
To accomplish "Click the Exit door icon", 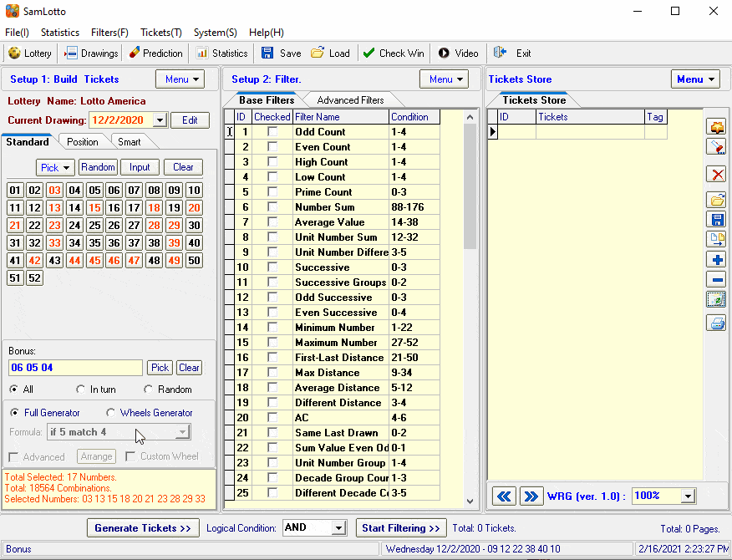I will [500, 53].
